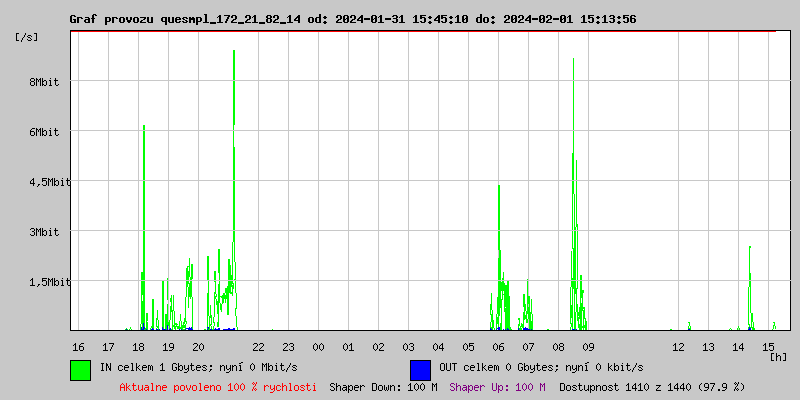Click red 'Aktualne povoleno 100 % rychlosti' text

(218, 386)
